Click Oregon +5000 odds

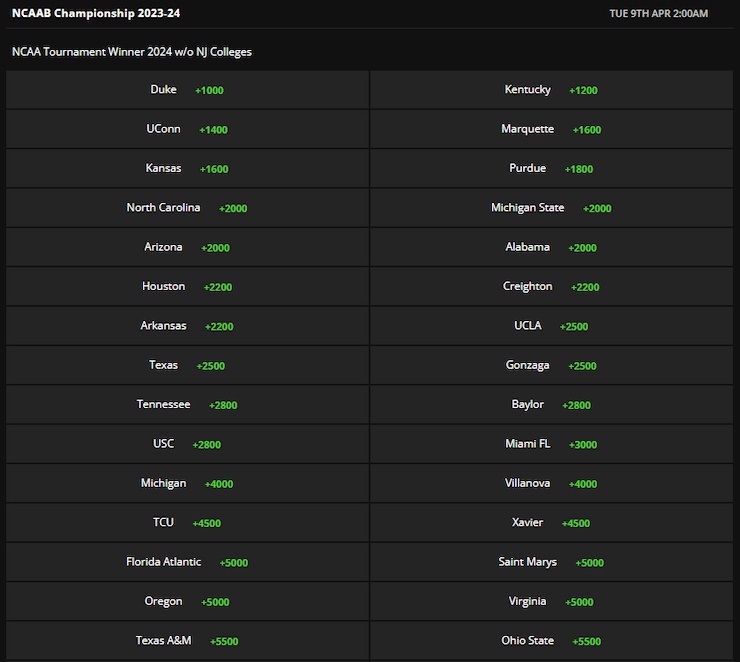coord(187,602)
